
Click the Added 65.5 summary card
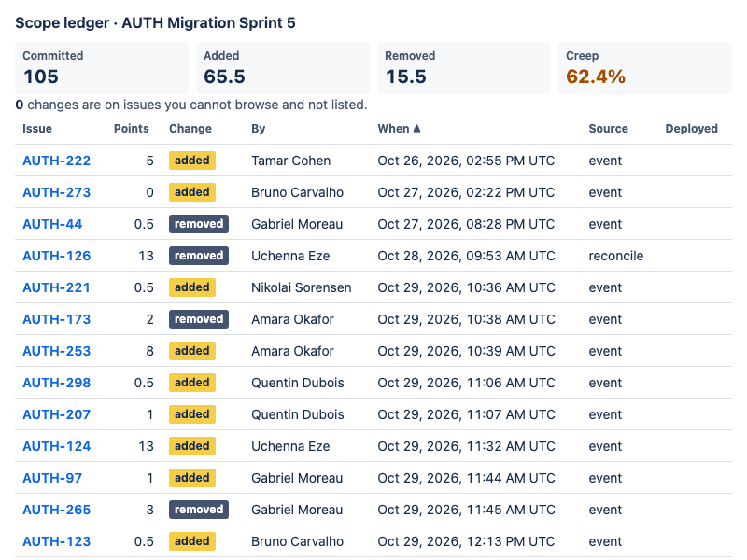283,67
